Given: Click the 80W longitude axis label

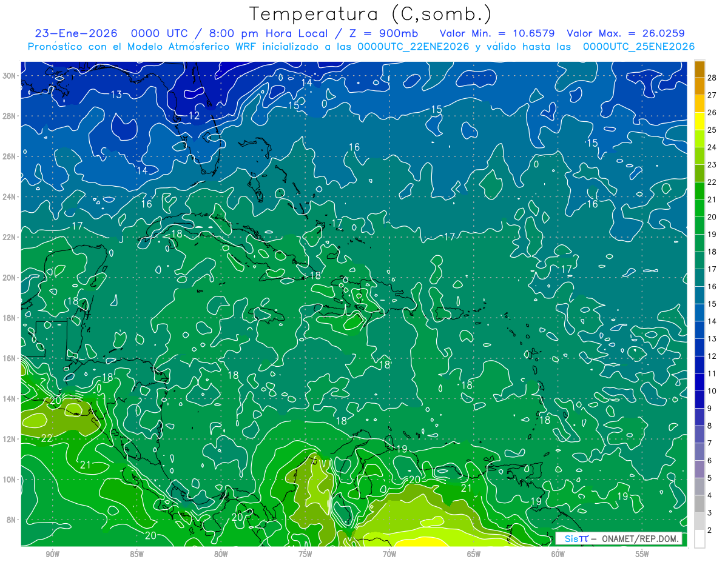Looking at the screenshot, I should pyautogui.click(x=221, y=555).
